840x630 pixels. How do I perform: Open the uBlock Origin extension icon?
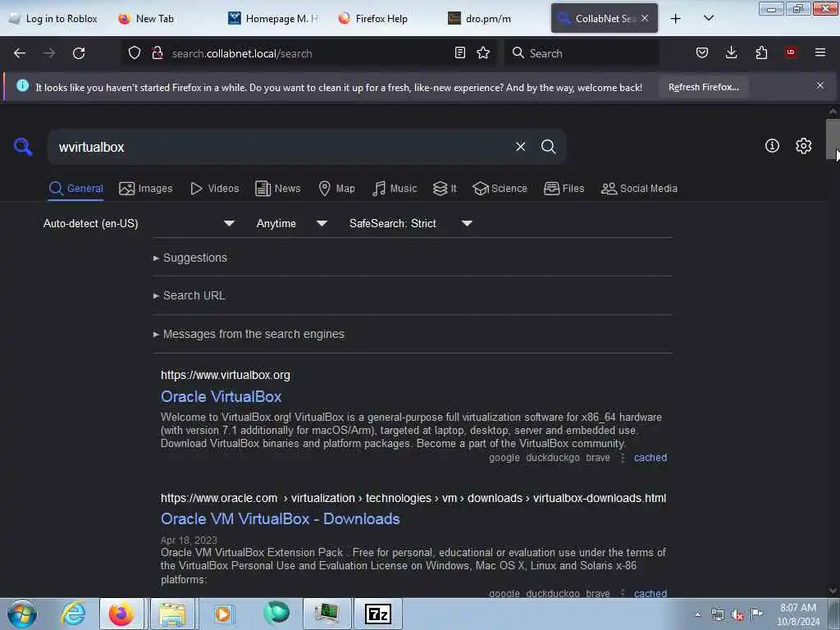click(791, 52)
